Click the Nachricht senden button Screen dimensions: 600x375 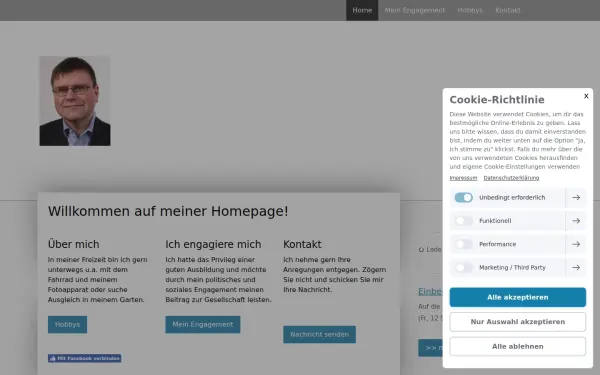pyautogui.click(x=320, y=334)
